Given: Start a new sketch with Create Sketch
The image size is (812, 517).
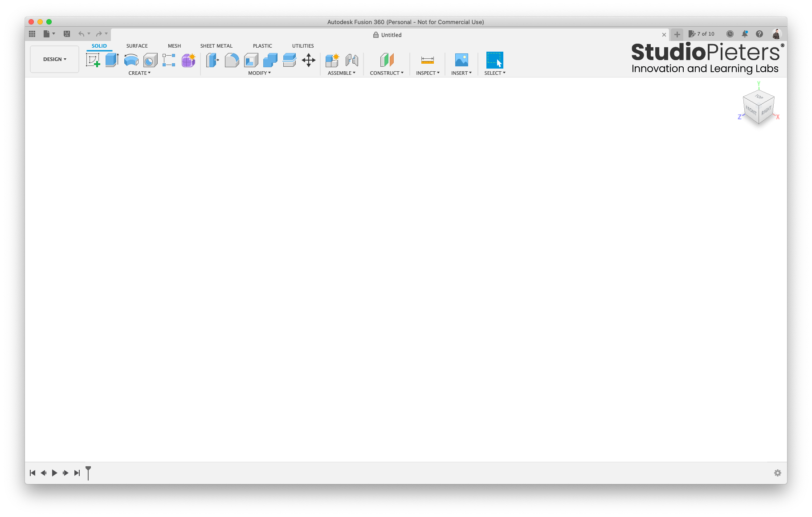Looking at the screenshot, I should point(93,60).
